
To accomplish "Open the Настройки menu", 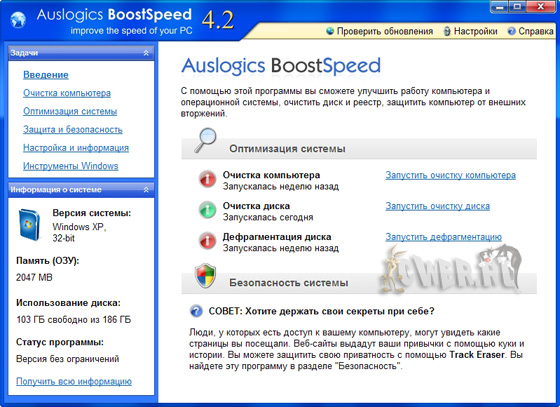I will tap(475, 31).
